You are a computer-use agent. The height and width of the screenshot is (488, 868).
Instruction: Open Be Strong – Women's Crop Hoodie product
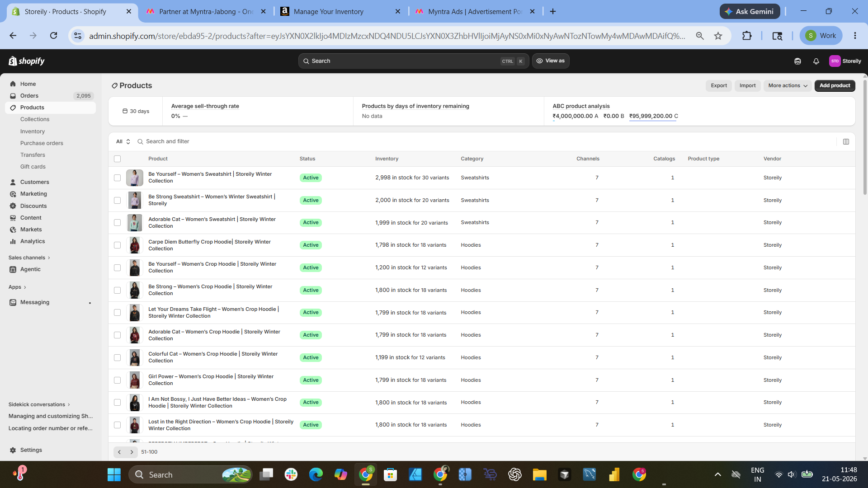(x=210, y=290)
